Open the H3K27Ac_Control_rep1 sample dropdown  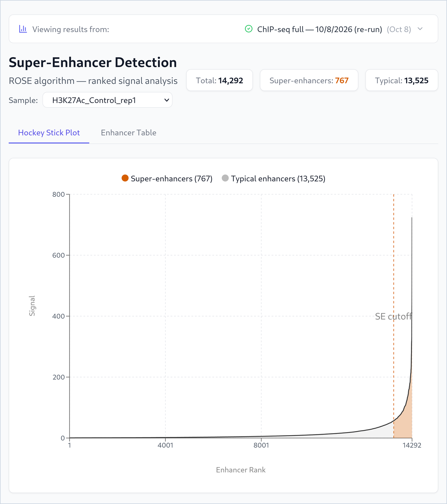pyautogui.click(x=107, y=100)
